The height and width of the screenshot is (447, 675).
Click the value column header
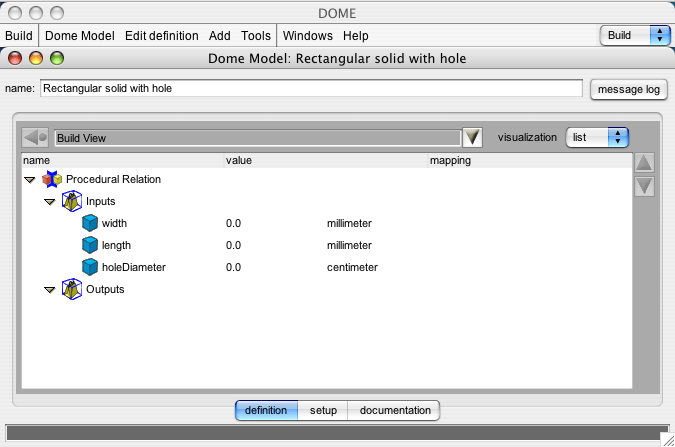coord(326,160)
